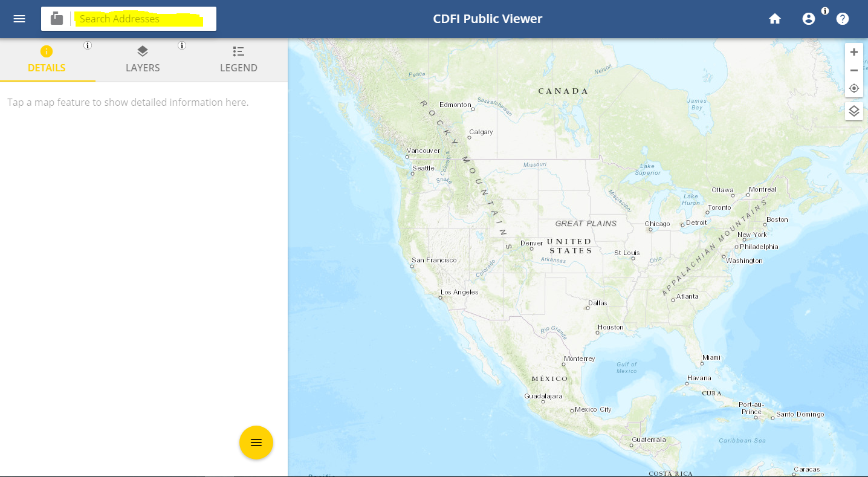
Task: Open the Help question mark icon
Action: [843, 19]
